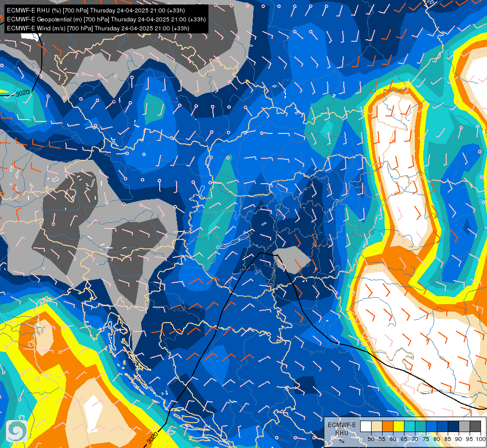Select the navy 85–90 legend swatch
This screenshot has width=487, height=448.
click(454, 426)
